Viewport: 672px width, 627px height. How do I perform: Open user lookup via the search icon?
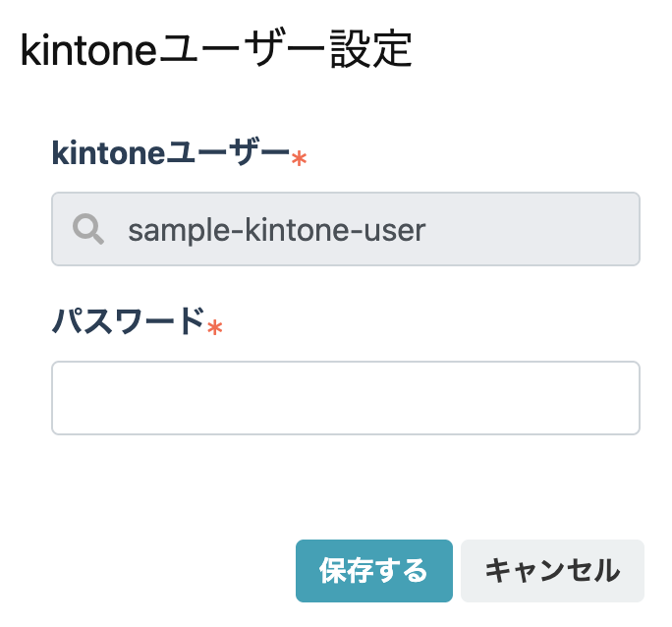pos(88,229)
